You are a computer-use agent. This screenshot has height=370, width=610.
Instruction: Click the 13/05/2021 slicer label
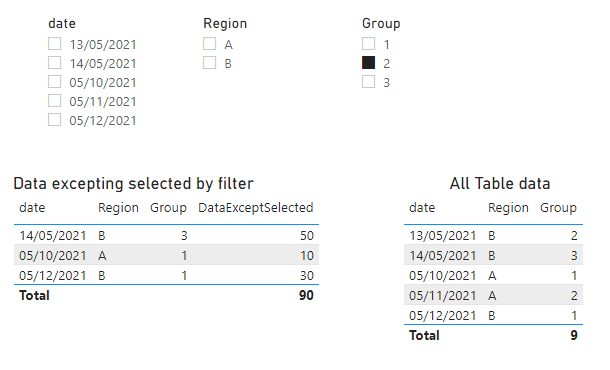pos(103,45)
